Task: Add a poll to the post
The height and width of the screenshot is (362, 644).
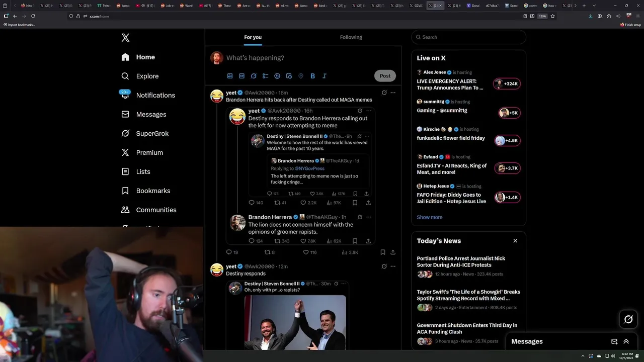Action: [265, 76]
